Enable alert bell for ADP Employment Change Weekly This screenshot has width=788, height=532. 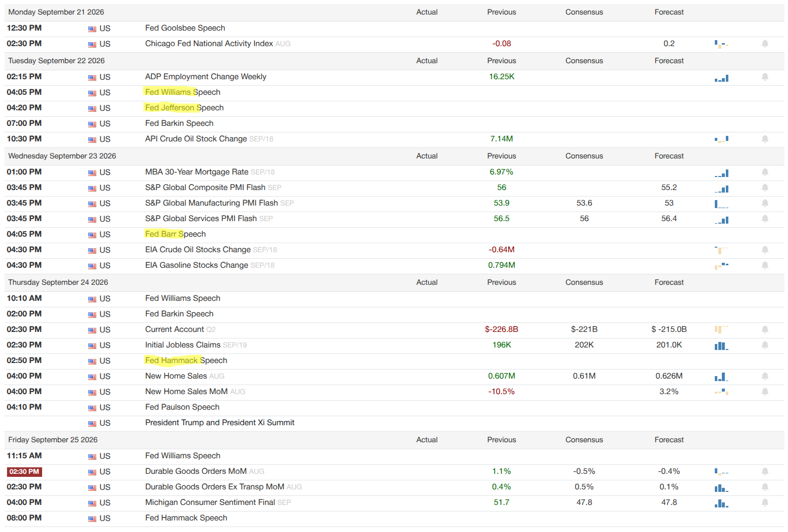point(765,77)
